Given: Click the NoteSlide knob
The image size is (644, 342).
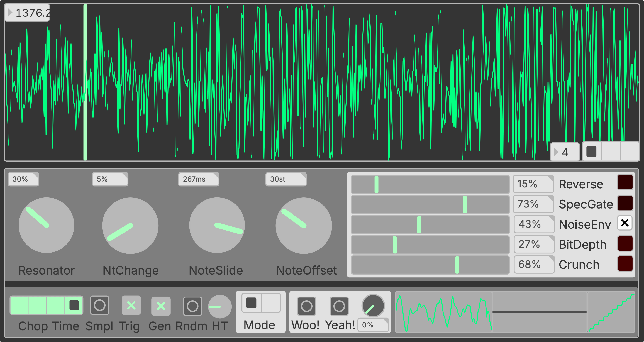Looking at the screenshot, I should (x=217, y=225).
